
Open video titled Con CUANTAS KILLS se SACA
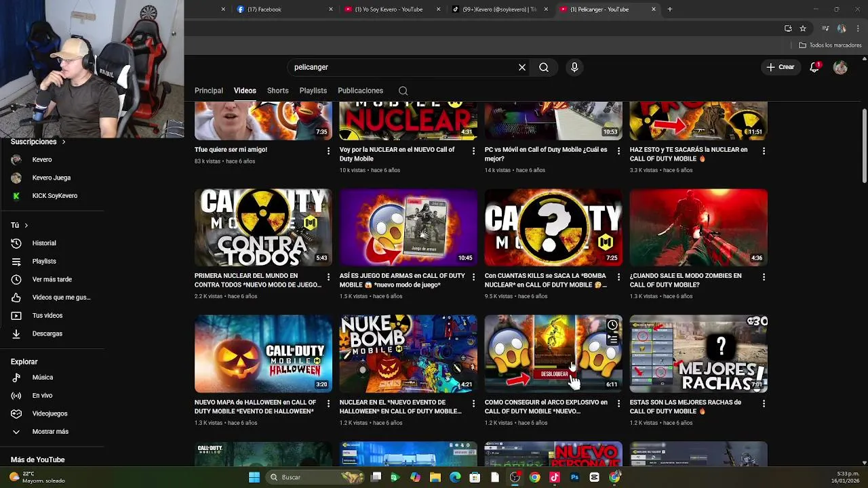pyautogui.click(x=547, y=281)
